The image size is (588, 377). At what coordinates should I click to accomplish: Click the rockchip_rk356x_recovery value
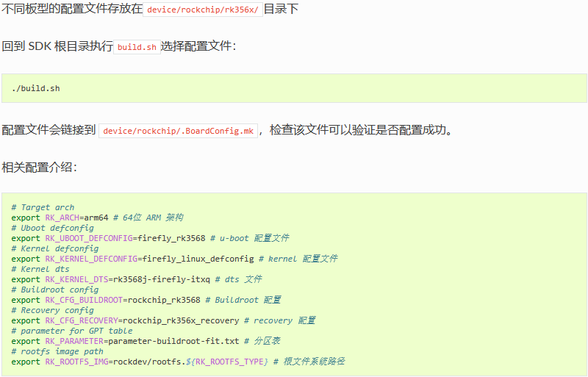coord(181,321)
